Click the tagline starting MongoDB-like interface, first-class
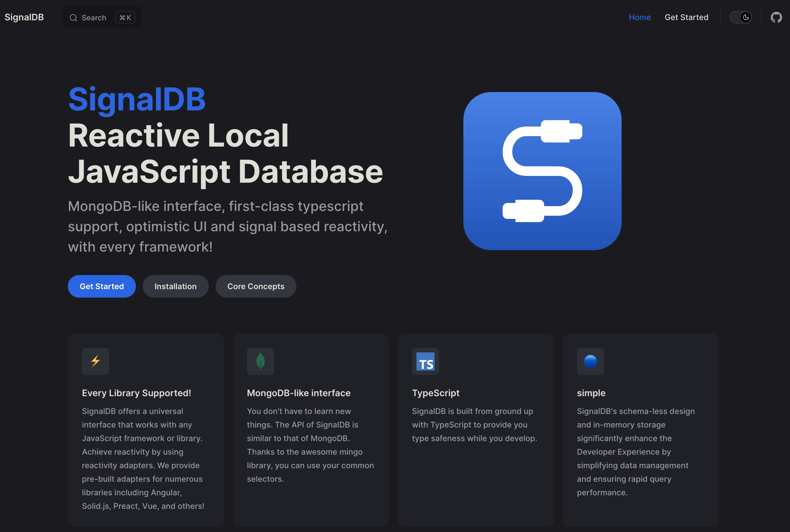 click(x=228, y=226)
